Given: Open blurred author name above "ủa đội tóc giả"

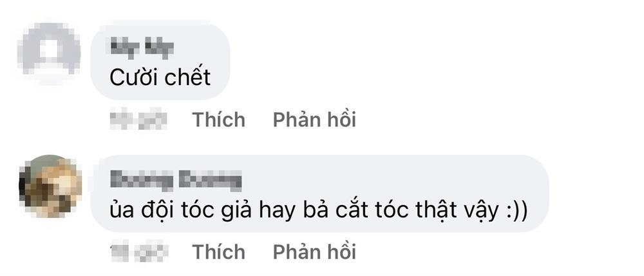Looking at the screenshot, I should click(176, 181).
